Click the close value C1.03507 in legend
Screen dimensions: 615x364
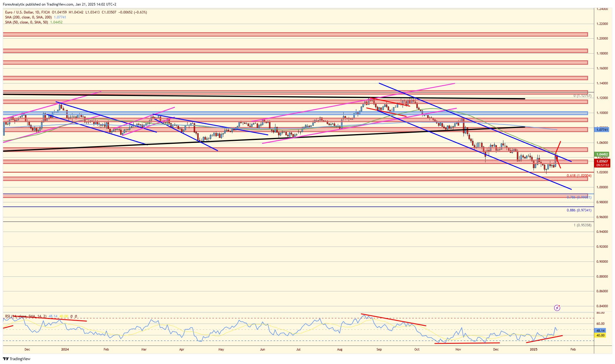[x=109, y=12]
